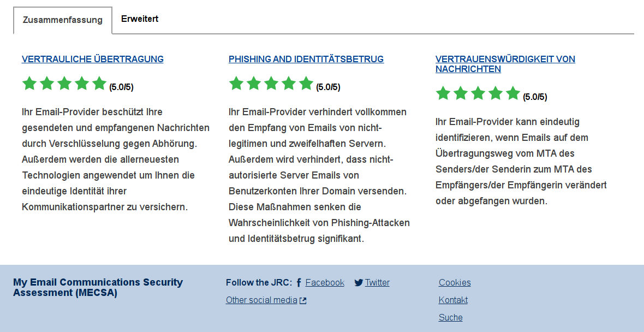The image size is (644, 332).
Task: Open the Facebook footer link
Action: [325, 283]
